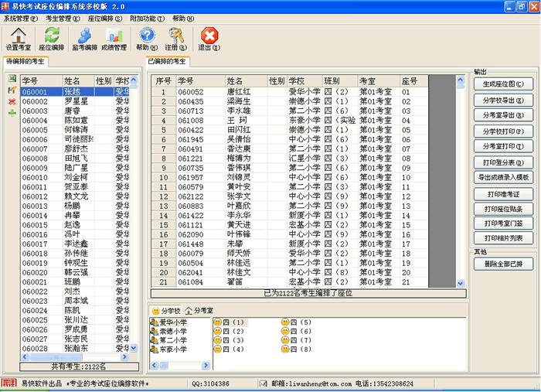Click the red delete X icon in left panel

tap(12, 101)
